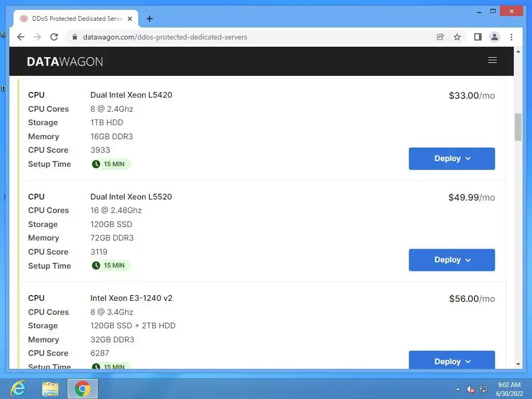Bookmark this page with the star
532x399 pixels.
457,37
